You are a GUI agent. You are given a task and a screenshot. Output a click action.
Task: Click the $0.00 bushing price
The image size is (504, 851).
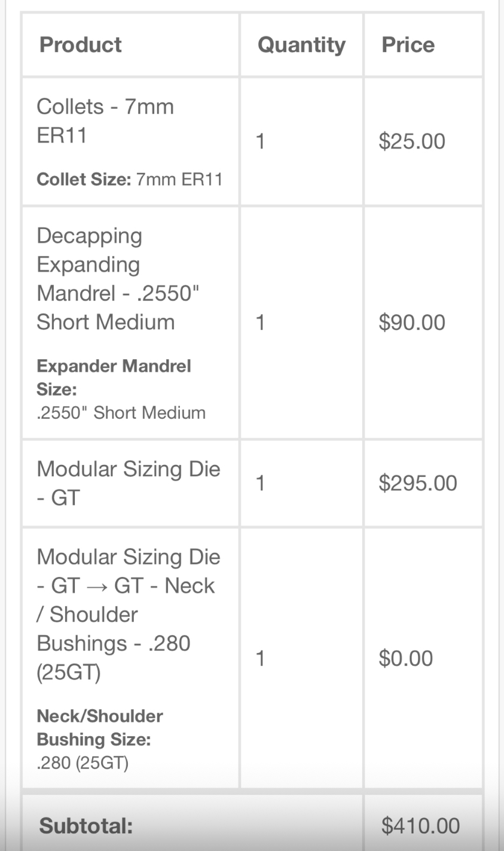pyautogui.click(x=406, y=658)
